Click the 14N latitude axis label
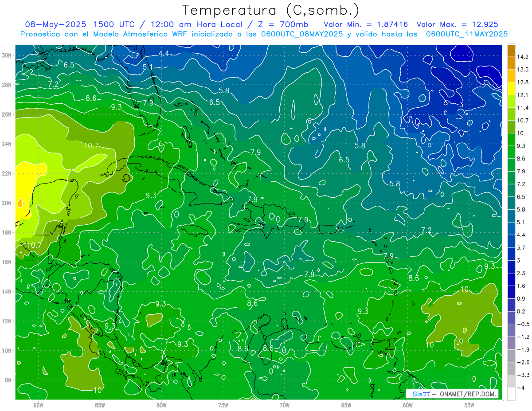Viewport: 532px width, 411px height. point(7,292)
